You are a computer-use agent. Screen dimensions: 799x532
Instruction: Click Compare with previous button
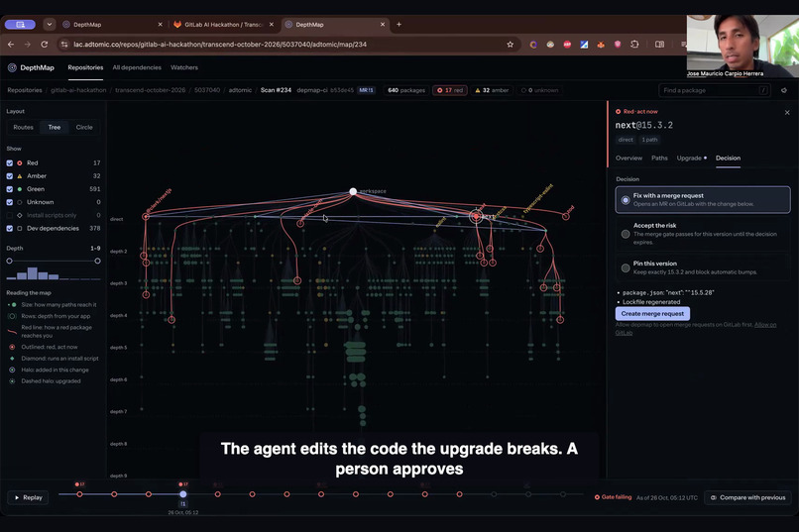[748, 497]
